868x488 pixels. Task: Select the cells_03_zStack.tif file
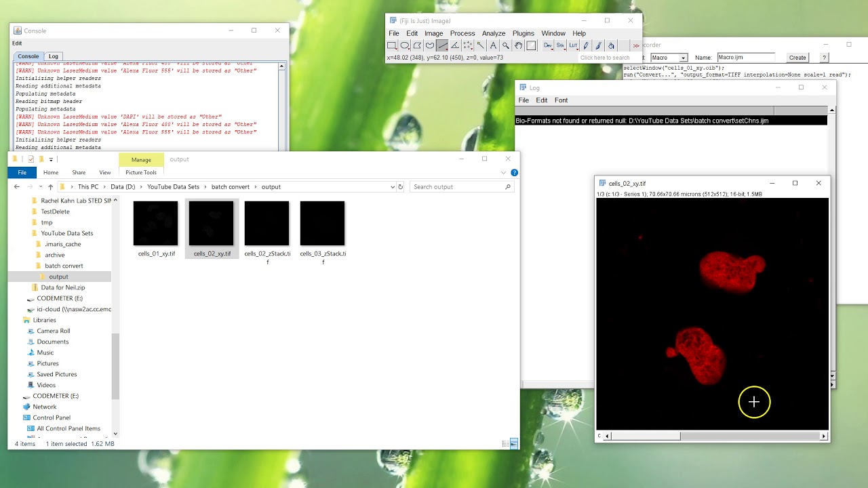(323, 230)
